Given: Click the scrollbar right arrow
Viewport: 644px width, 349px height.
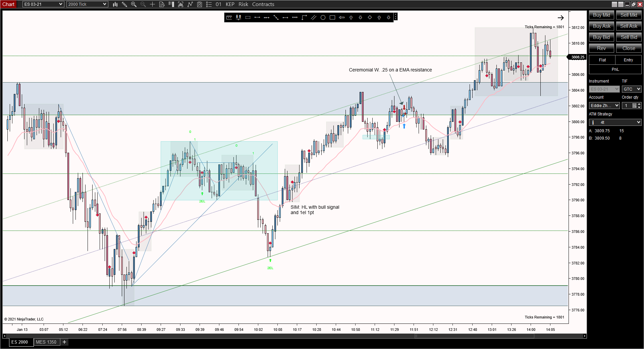Looking at the screenshot, I should pyautogui.click(x=585, y=336).
